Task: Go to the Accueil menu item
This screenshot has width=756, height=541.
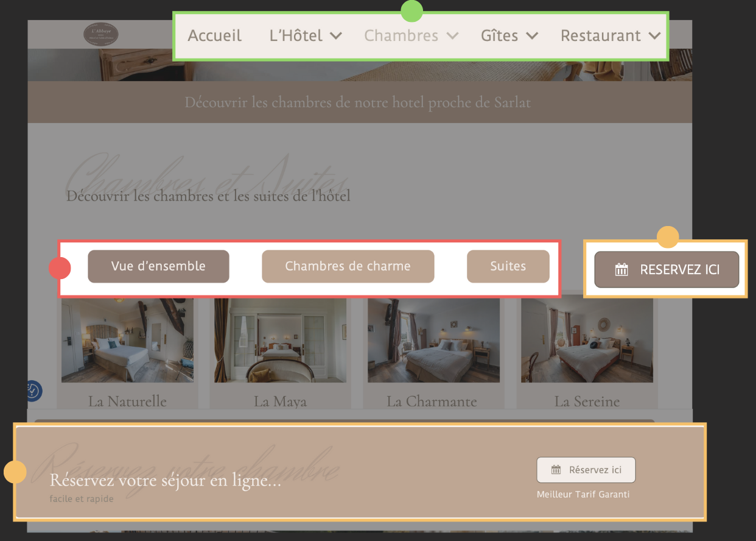Action: pyautogui.click(x=215, y=36)
